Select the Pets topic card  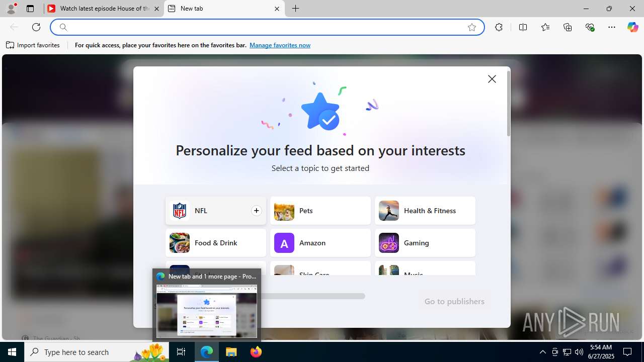tap(320, 211)
